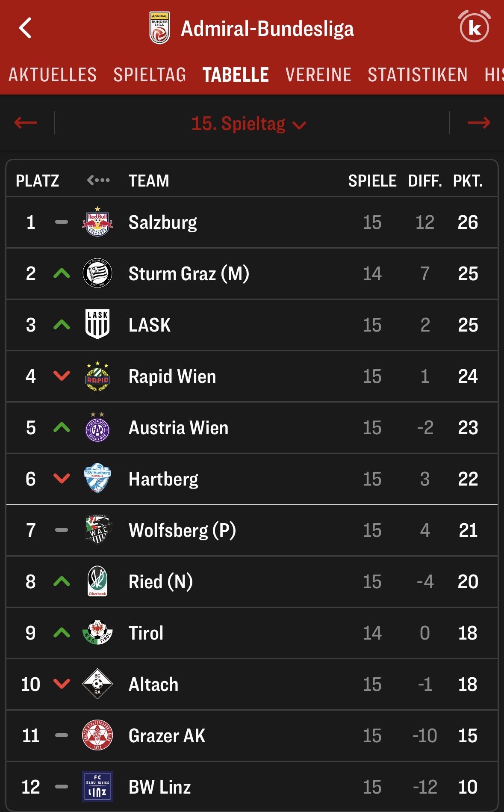Go to the next matchday arrow

pyautogui.click(x=479, y=123)
